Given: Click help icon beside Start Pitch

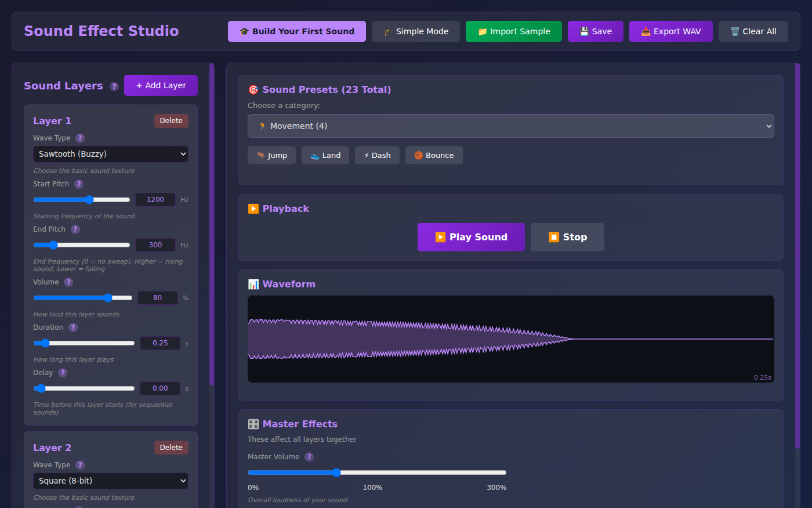Looking at the screenshot, I should pyautogui.click(x=79, y=184).
